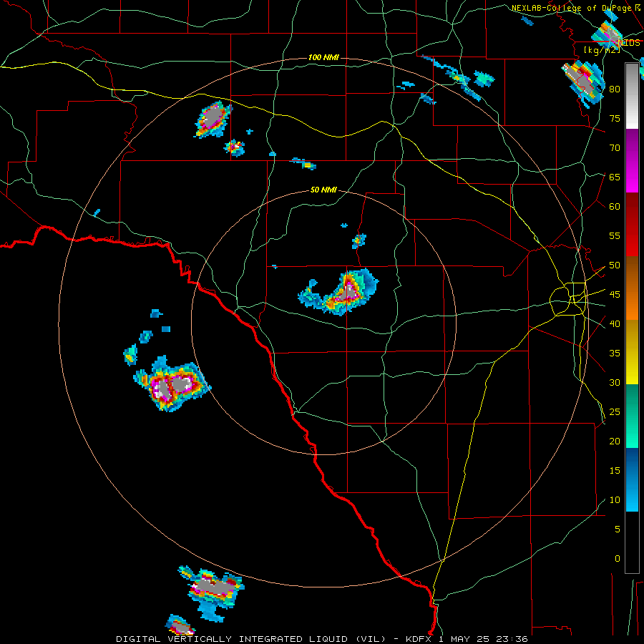Viewport: 644px width, 644px height.
Task: Select the 5 value on the color scale
Action: coord(618,530)
